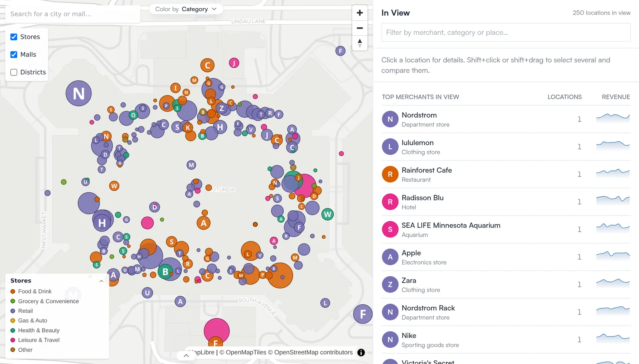
Task: Focus the merchant filter input field
Action: coord(506,32)
